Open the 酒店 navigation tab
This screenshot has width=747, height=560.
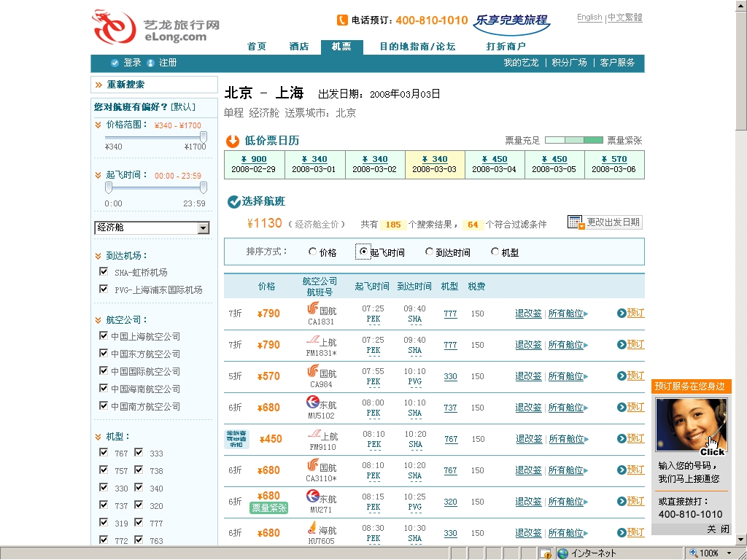(299, 47)
